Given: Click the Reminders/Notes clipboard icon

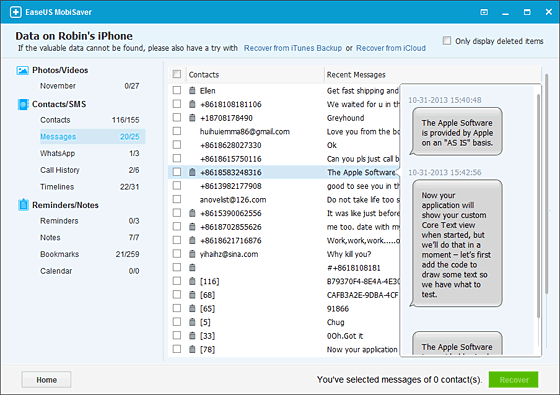Looking at the screenshot, I should [x=23, y=205].
